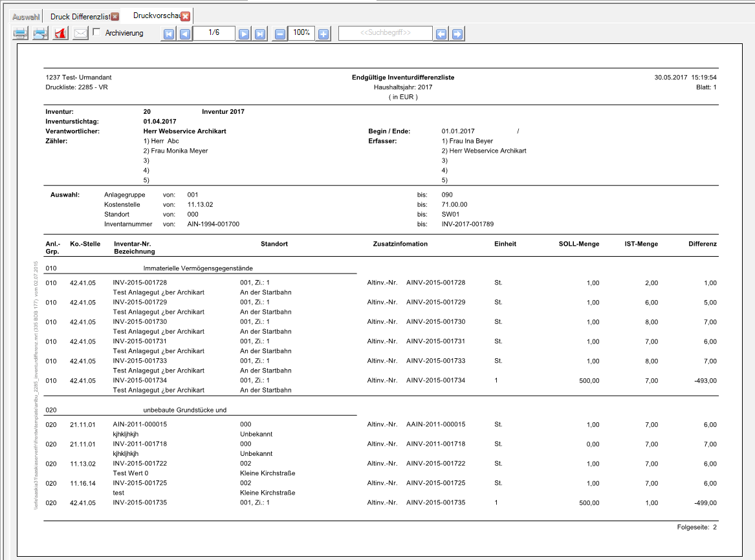This screenshot has height=560, width=755.
Task: Click the print icon in toolbar
Action: point(20,34)
